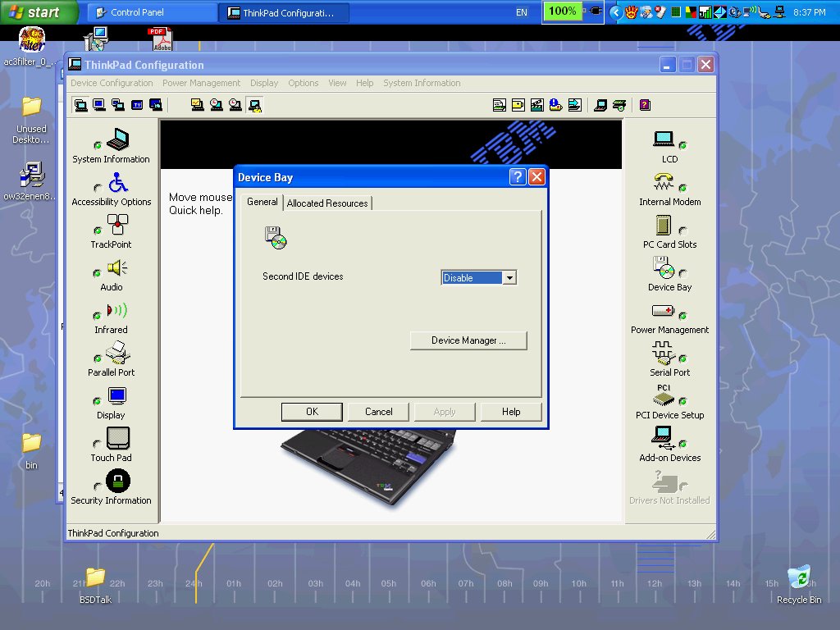
Task: Cancel the Device Bay dialog
Action: [379, 412]
